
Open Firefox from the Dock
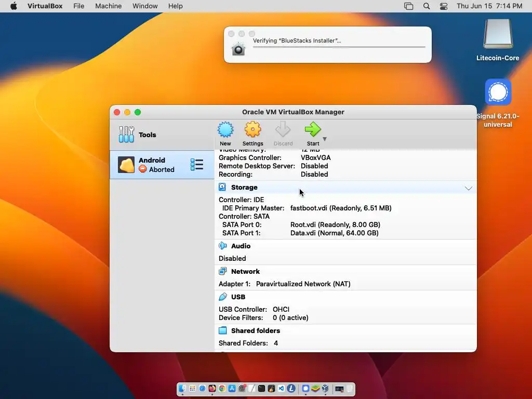(x=212, y=389)
